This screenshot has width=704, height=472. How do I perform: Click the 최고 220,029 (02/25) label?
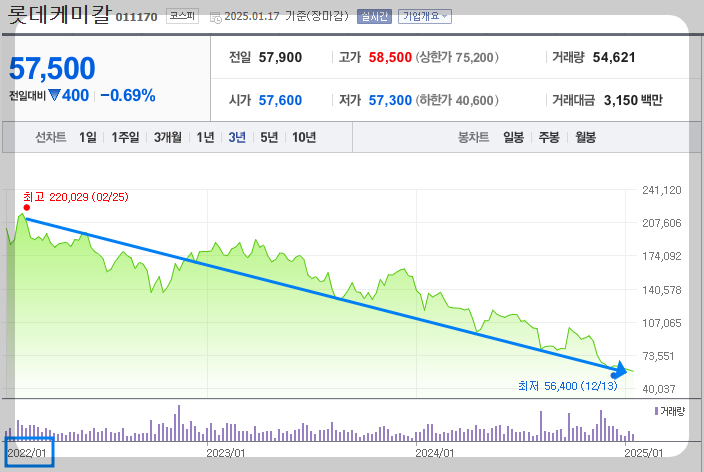(x=76, y=197)
